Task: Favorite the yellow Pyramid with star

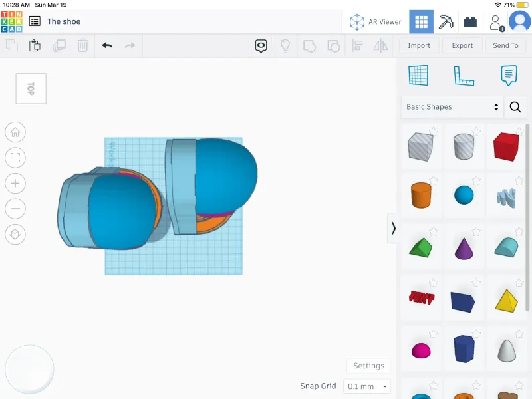Action: tap(519, 283)
